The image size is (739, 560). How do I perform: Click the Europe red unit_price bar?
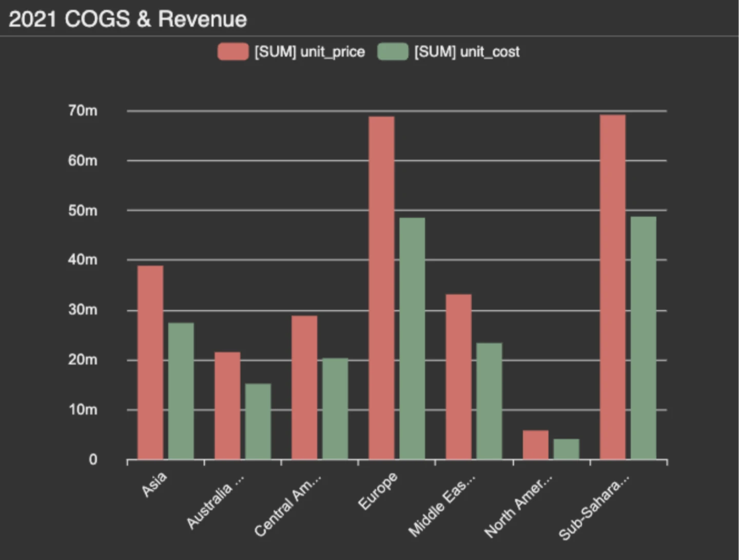tap(381, 288)
